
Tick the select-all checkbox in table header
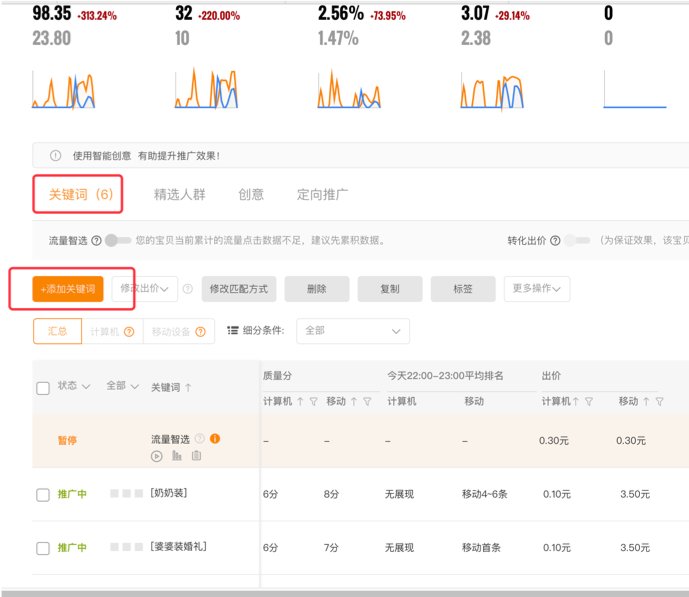(43, 388)
